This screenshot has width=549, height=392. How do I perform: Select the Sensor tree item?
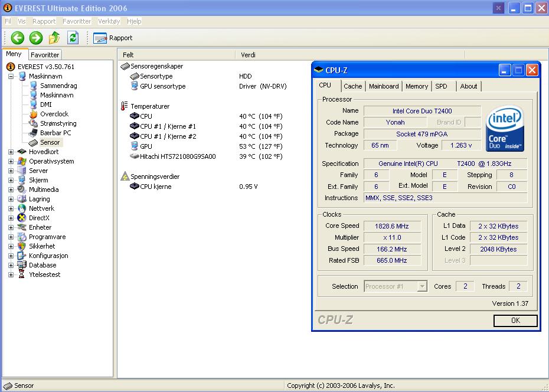50,142
